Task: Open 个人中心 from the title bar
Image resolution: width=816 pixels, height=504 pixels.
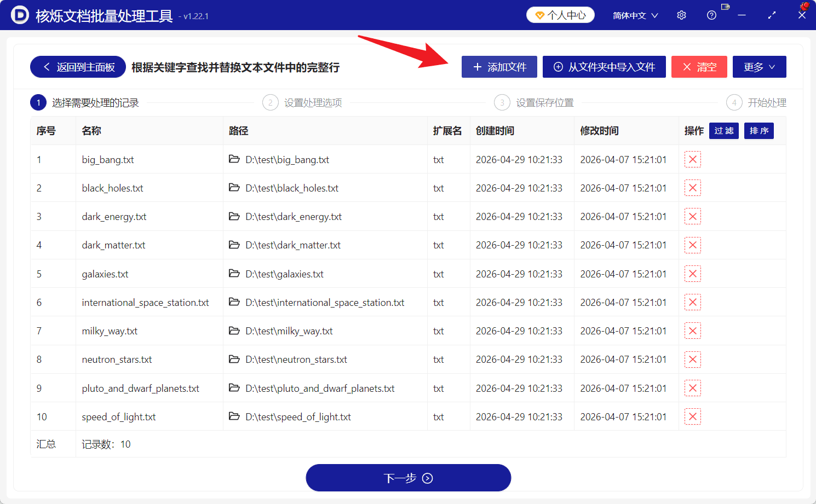Action: (560, 15)
